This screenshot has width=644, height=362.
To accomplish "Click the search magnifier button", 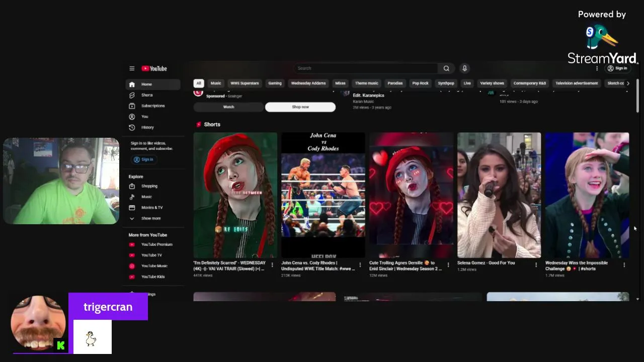I will tap(446, 68).
